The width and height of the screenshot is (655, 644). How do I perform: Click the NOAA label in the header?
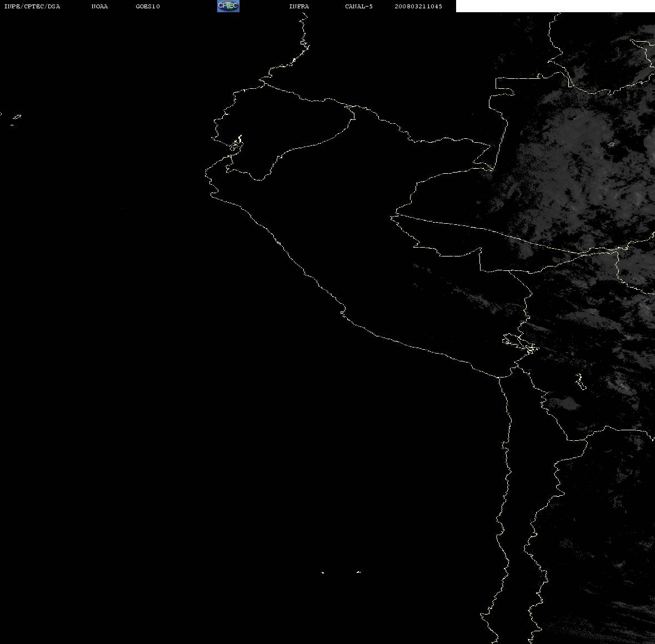(x=99, y=6)
